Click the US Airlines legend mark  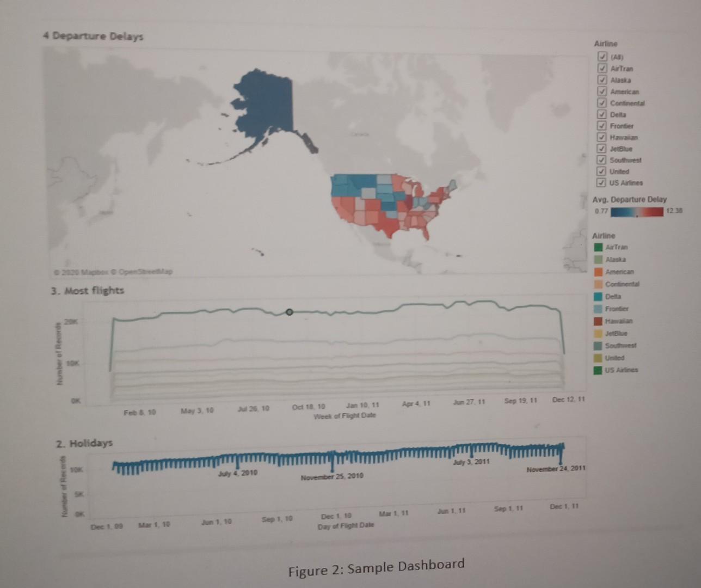pyautogui.click(x=600, y=370)
